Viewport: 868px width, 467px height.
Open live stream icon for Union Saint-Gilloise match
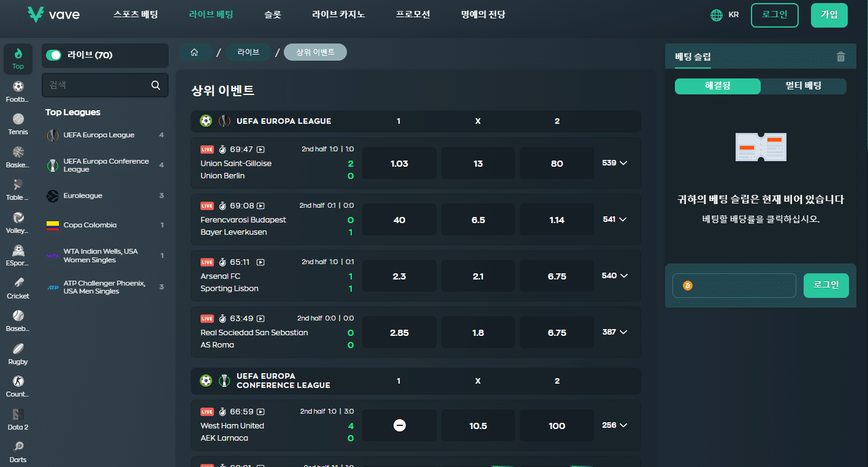click(x=261, y=149)
